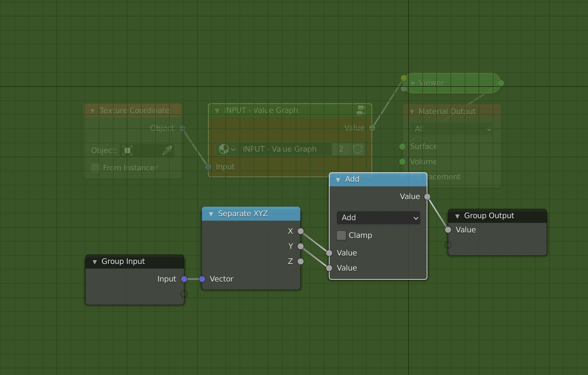Open the All target dropdown in Material Output
Image resolution: width=588 pixels, height=375 pixels.
click(x=451, y=129)
